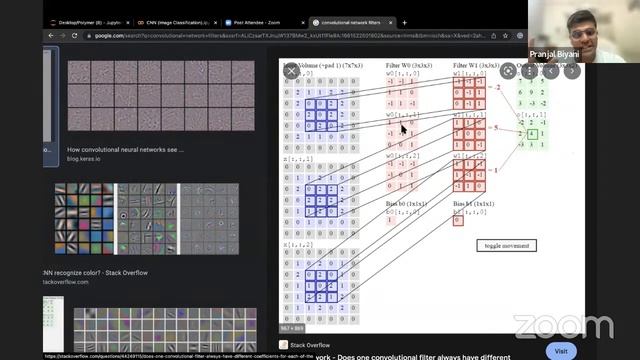Open the profile icon at toolbar's right end

520,36
